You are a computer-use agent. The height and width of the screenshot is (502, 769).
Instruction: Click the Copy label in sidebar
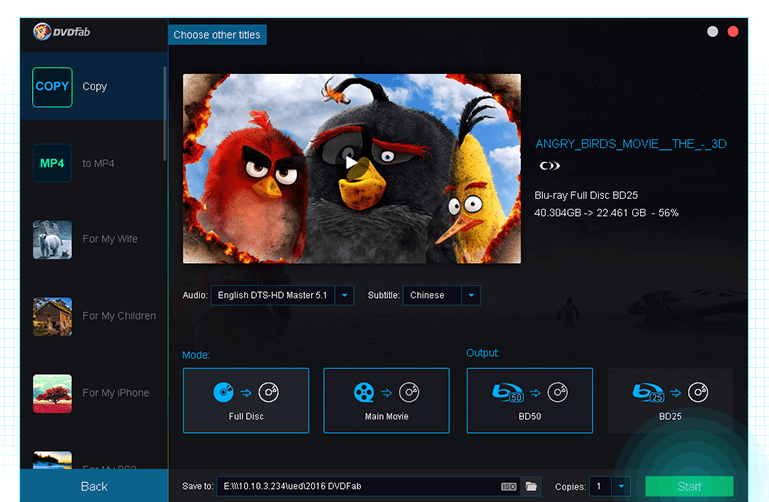click(95, 86)
